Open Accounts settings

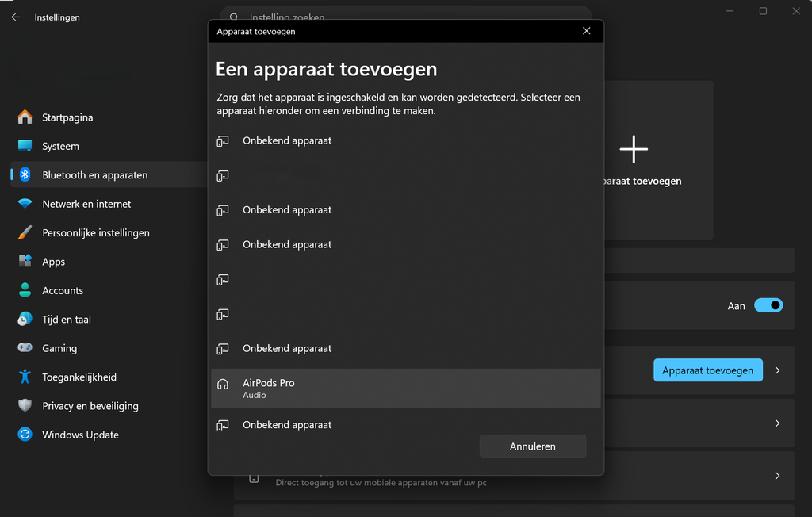coord(109,291)
